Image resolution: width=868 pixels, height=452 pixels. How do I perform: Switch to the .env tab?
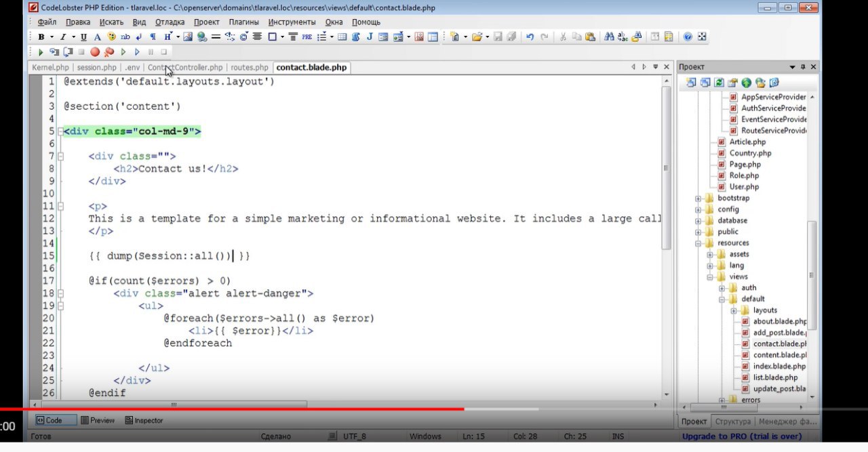point(132,68)
